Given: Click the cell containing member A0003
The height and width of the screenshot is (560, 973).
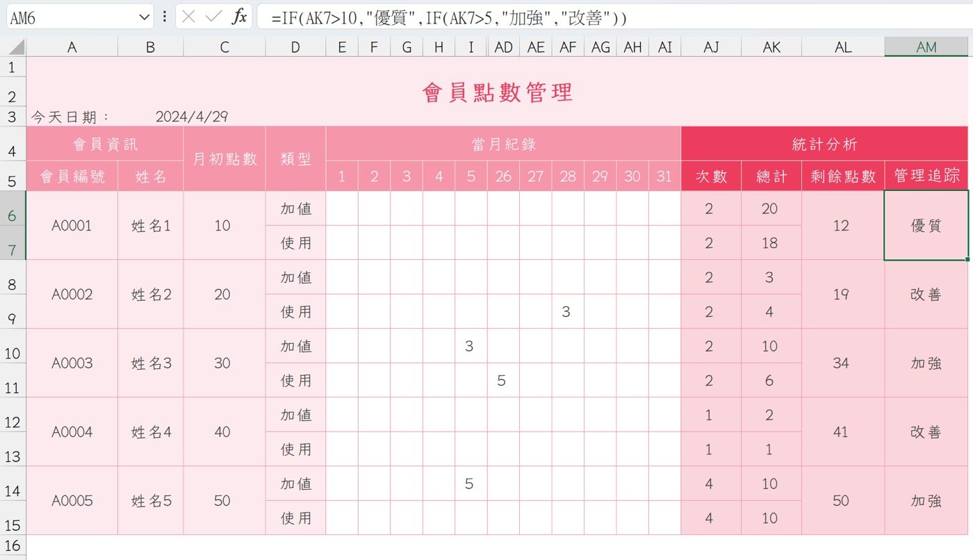Looking at the screenshot, I should 72,363.
